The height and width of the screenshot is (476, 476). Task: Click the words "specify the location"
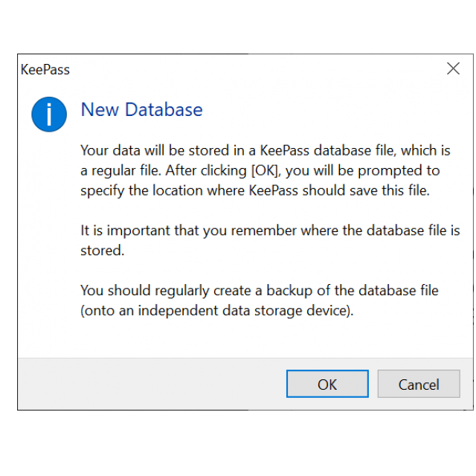pyautogui.click(x=141, y=190)
